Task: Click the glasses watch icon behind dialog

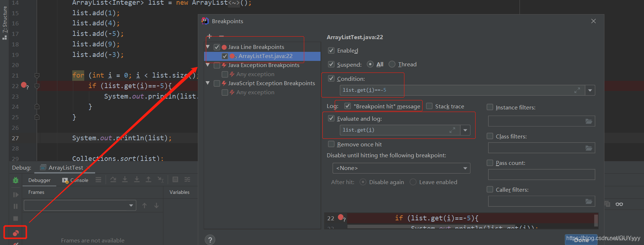Action: click(x=619, y=204)
